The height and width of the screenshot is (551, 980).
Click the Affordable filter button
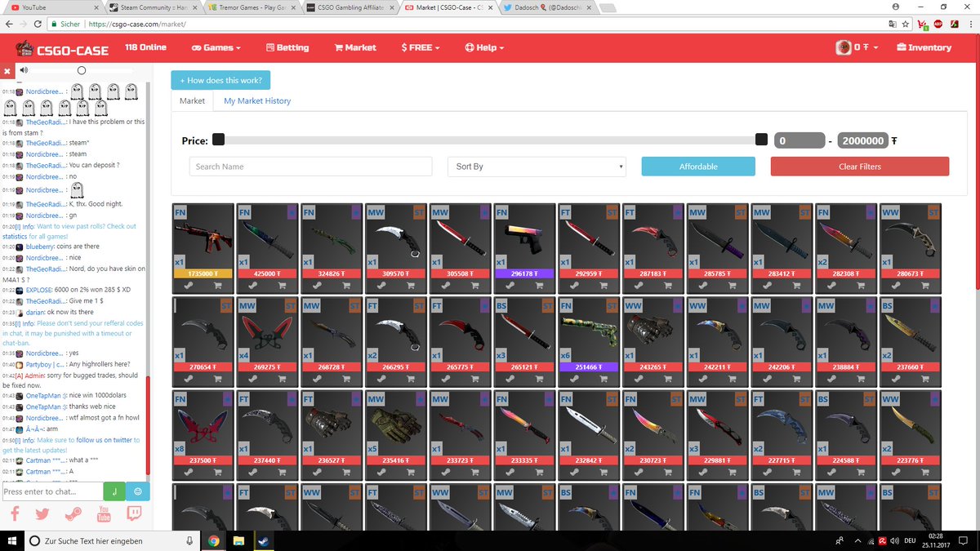pos(698,167)
